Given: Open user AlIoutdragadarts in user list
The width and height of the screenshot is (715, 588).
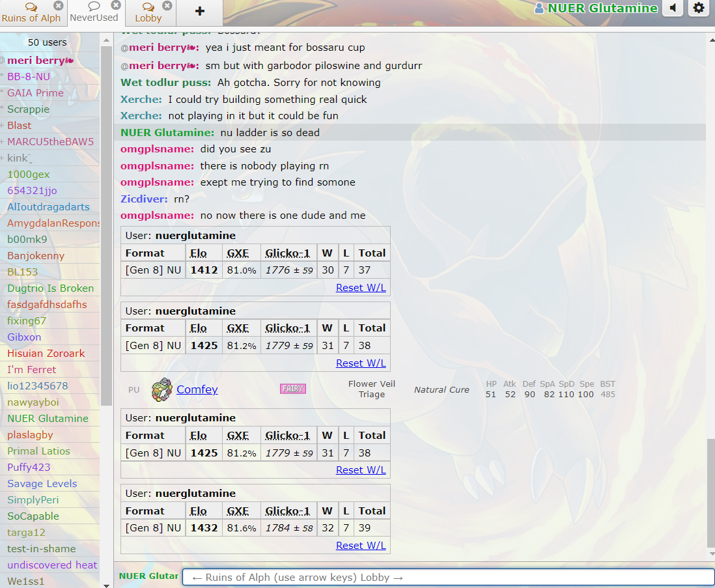Looking at the screenshot, I should point(48,207).
